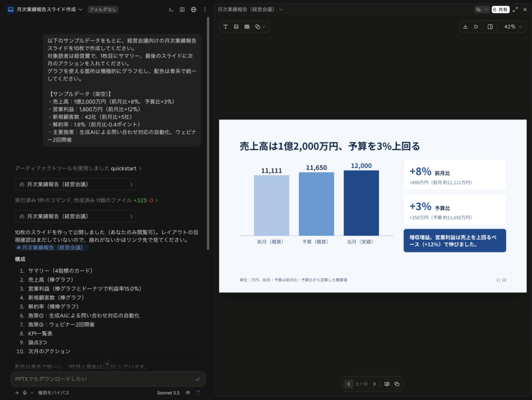This screenshot has height=400, width=532.
Task: Toggle microphone voice input
Action: [25, 393]
